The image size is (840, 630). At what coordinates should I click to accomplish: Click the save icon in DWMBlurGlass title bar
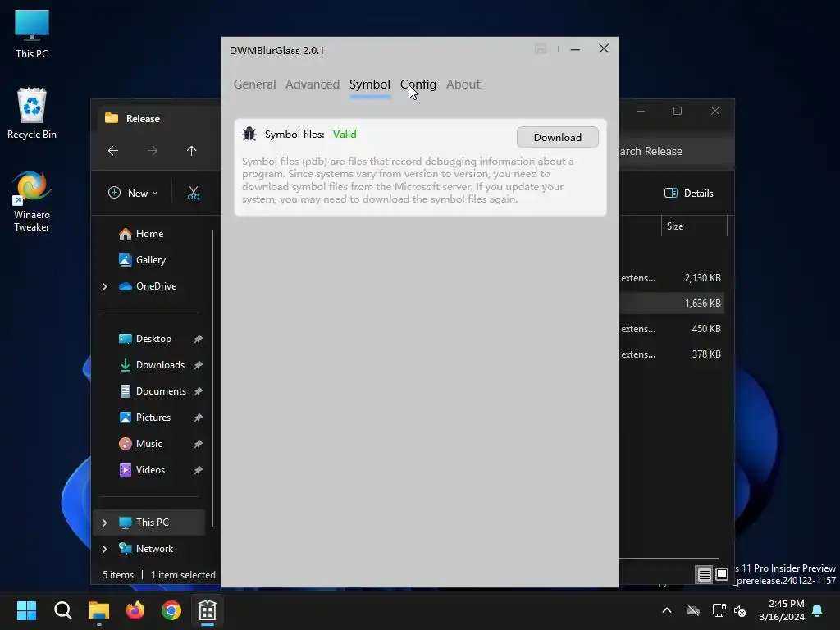(541, 49)
